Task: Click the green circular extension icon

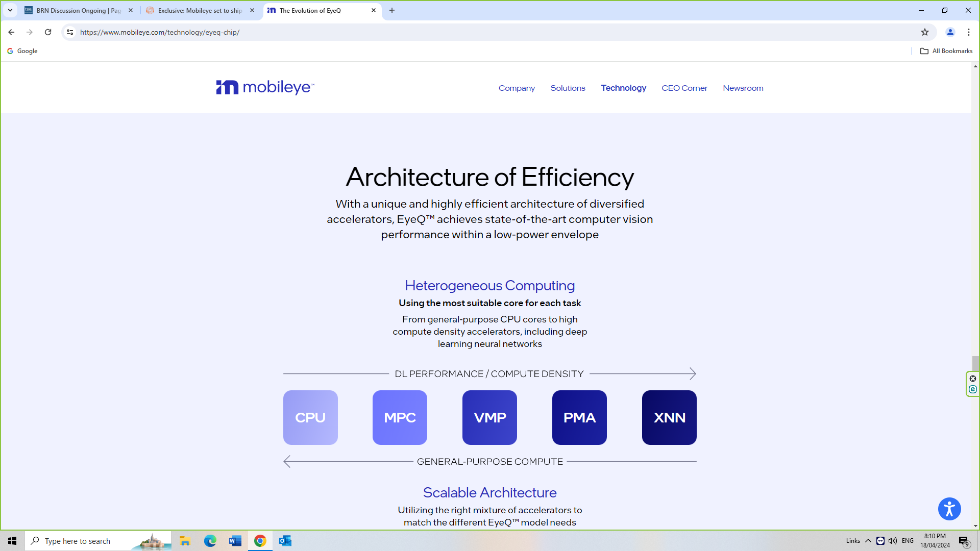Action: pyautogui.click(x=973, y=389)
